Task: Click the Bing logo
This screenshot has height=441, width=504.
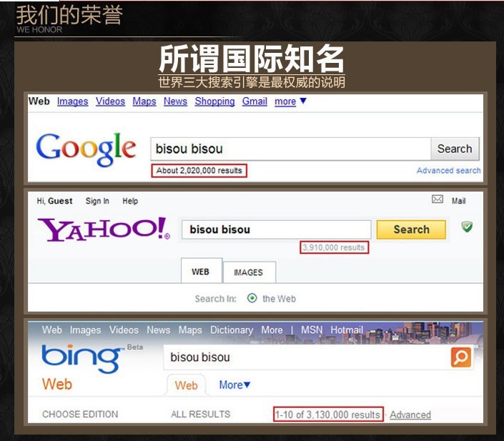Action: click(82, 359)
